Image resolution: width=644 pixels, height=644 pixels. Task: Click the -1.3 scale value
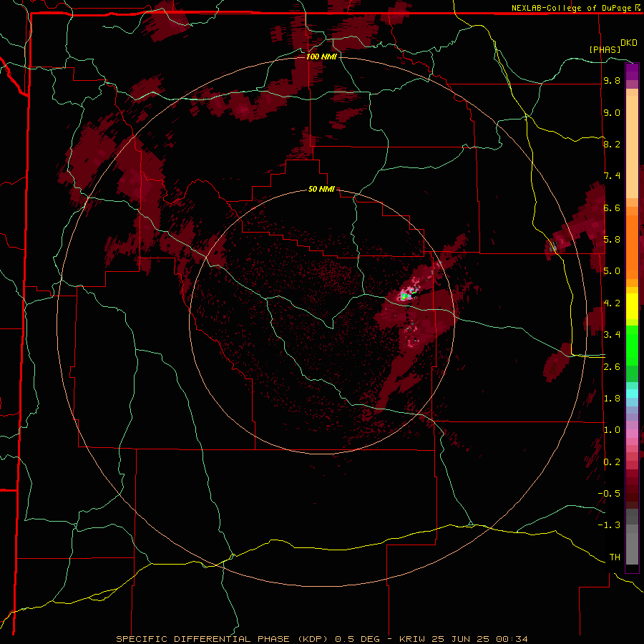click(609, 525)
